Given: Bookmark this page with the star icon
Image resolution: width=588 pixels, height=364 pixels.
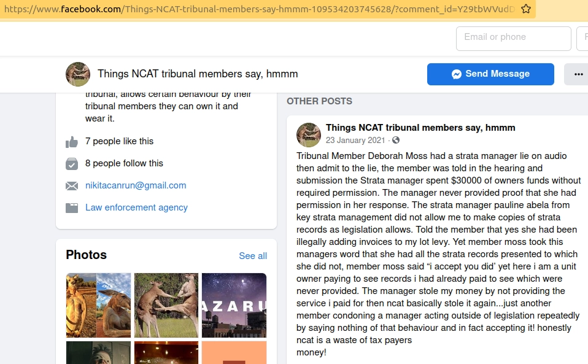Looking at the screenshot, I should [x=526, y=9].
